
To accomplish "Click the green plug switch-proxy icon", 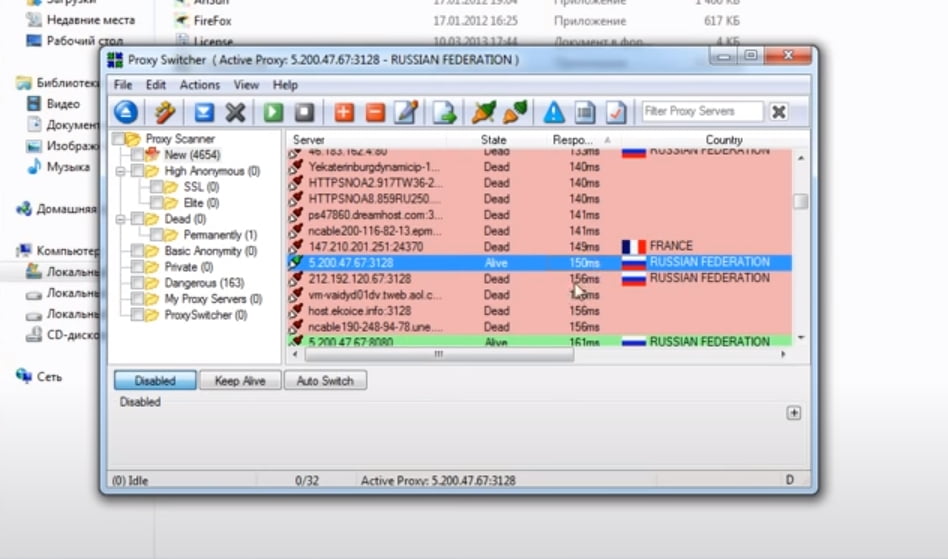I will (484, 112).
